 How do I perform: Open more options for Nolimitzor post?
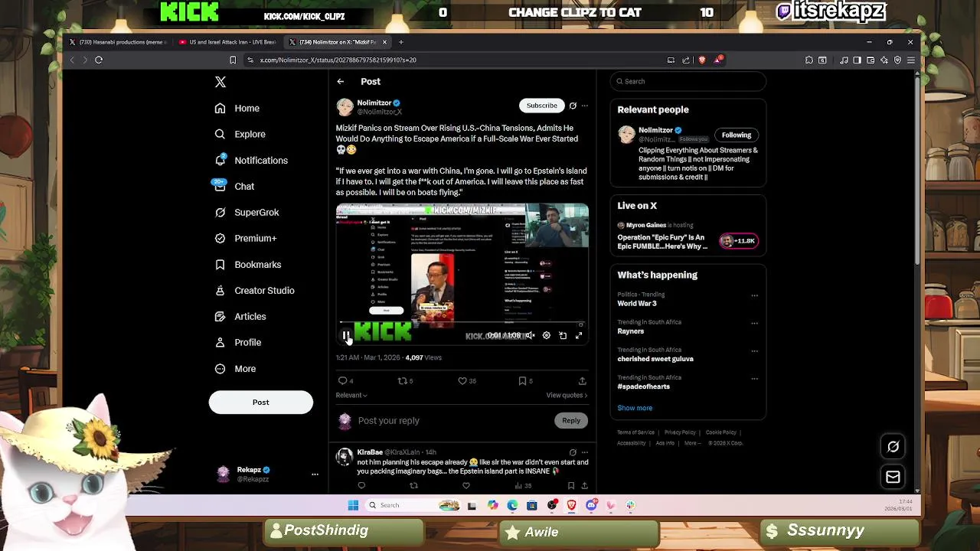pos(585,106)
